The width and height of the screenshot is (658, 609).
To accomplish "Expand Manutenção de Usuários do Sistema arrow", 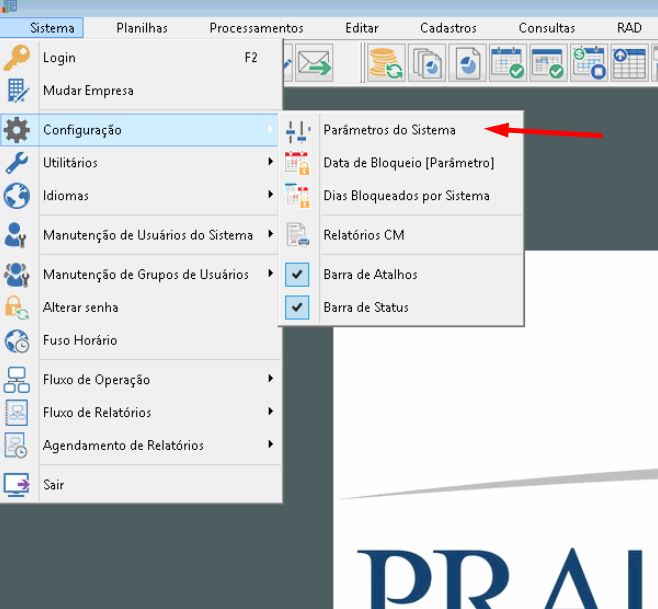I will pos(271,234).
